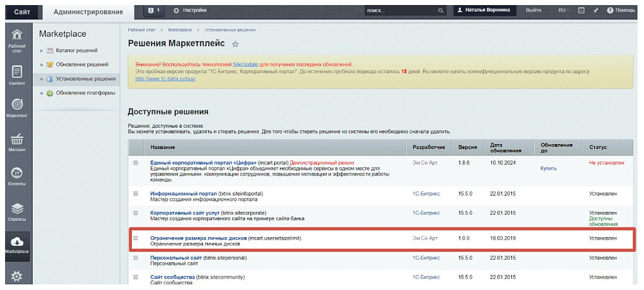Open the Клиенты sidebar section
644x290 pixels.
click(x=17, y=177)
